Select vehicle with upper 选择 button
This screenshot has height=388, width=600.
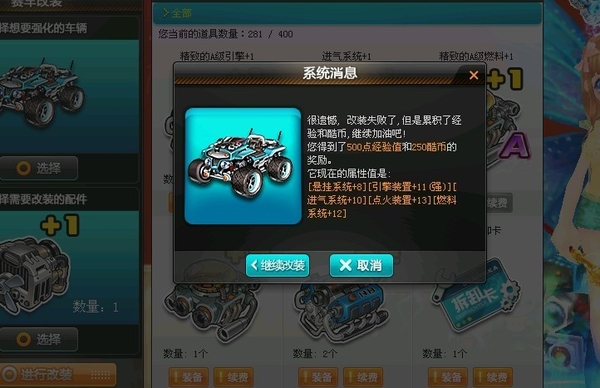coord(39,168)
